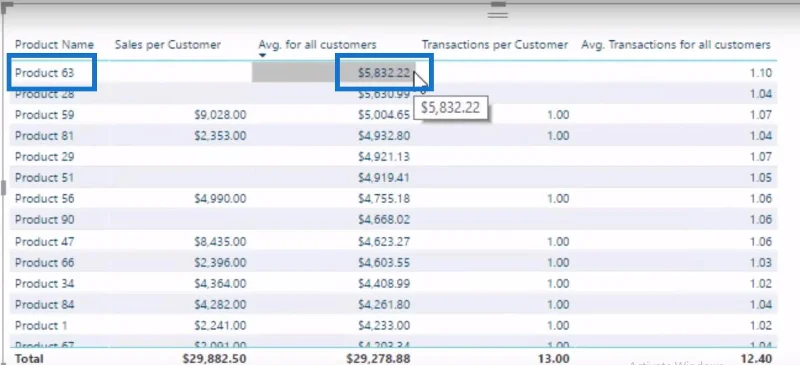This screenshot has height=365, width=800.
Task: Select the Product 51 row label
Action: [44, 178]
